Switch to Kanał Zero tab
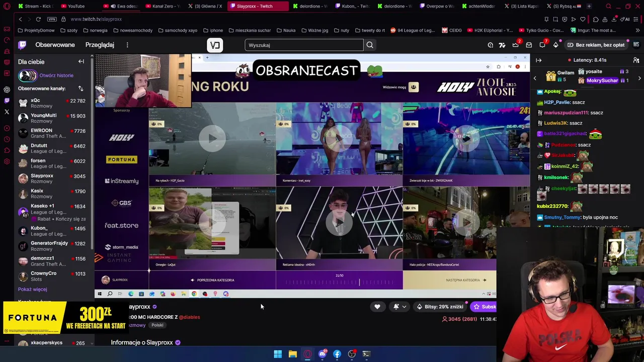The height and width of the screenshot is (362, 644). [163, 6]
